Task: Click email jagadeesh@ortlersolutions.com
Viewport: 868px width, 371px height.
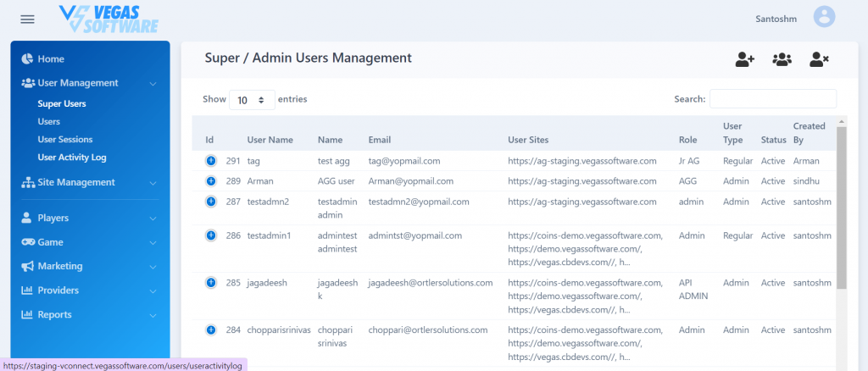Action: click(x=430, y=283)
